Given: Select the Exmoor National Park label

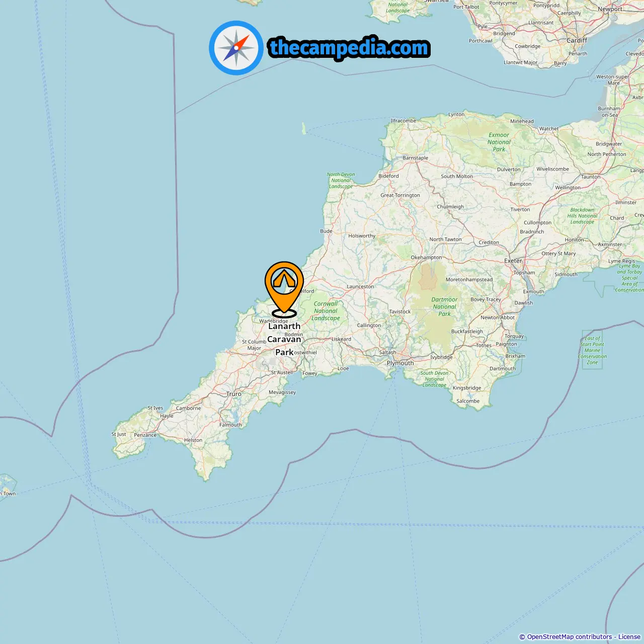Looking at the screenshot, I should (x=499, y=142).
